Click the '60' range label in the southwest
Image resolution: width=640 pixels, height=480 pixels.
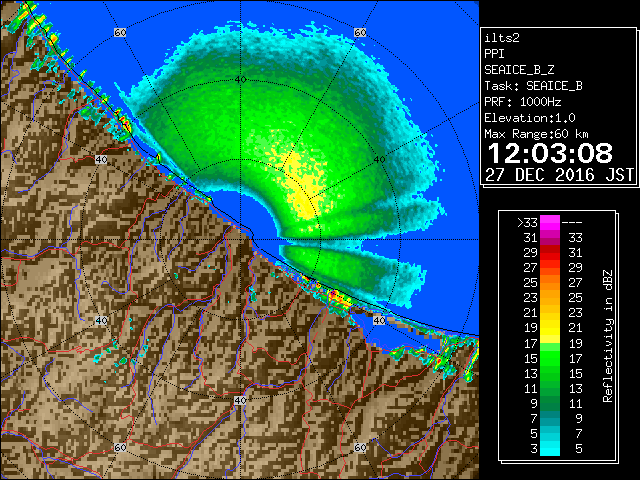click(x=120, y=447)
